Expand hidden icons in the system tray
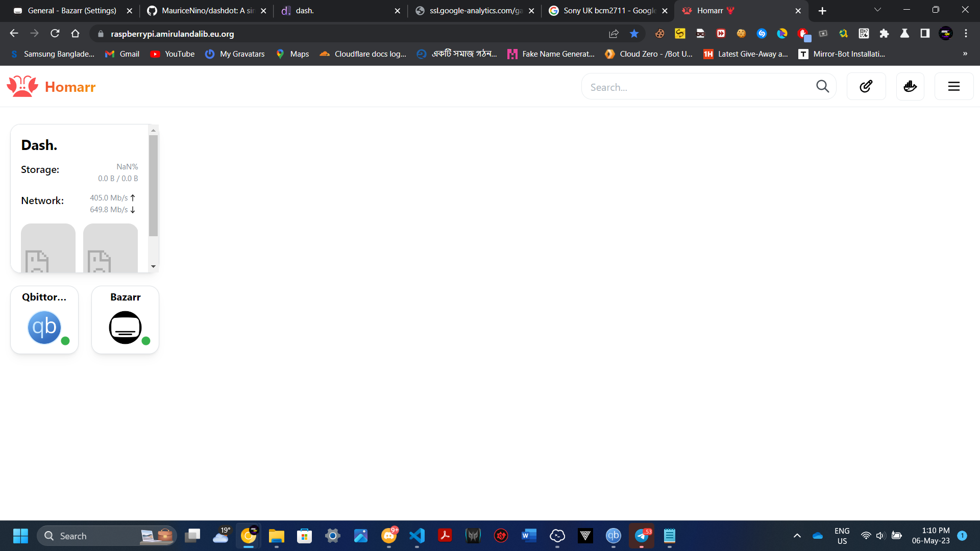Screen dimensions: 980x551 point(797,536)
